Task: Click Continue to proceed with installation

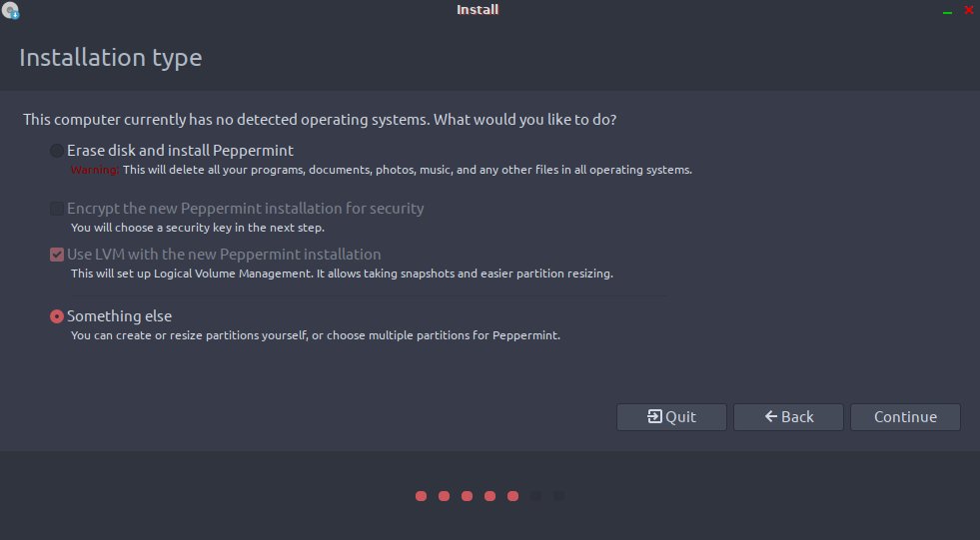Action: click(x=905, y=416)
